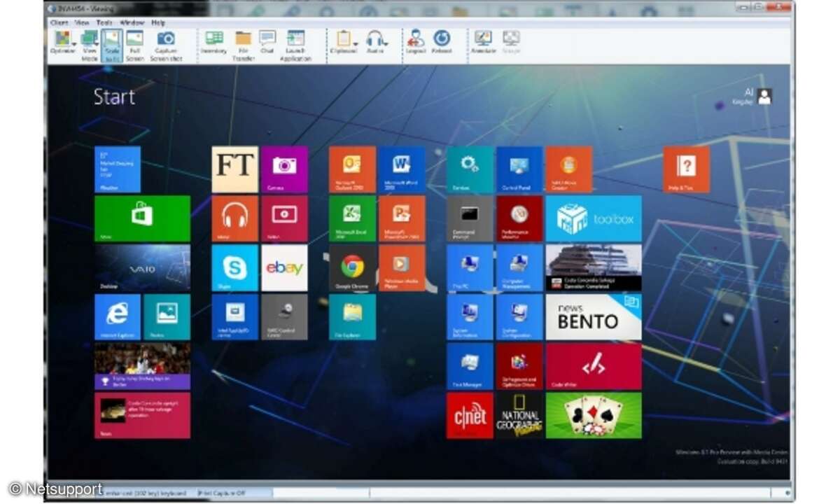Open the Music headphones tile
Screen dimensions: 840x504
coord(235,218)
